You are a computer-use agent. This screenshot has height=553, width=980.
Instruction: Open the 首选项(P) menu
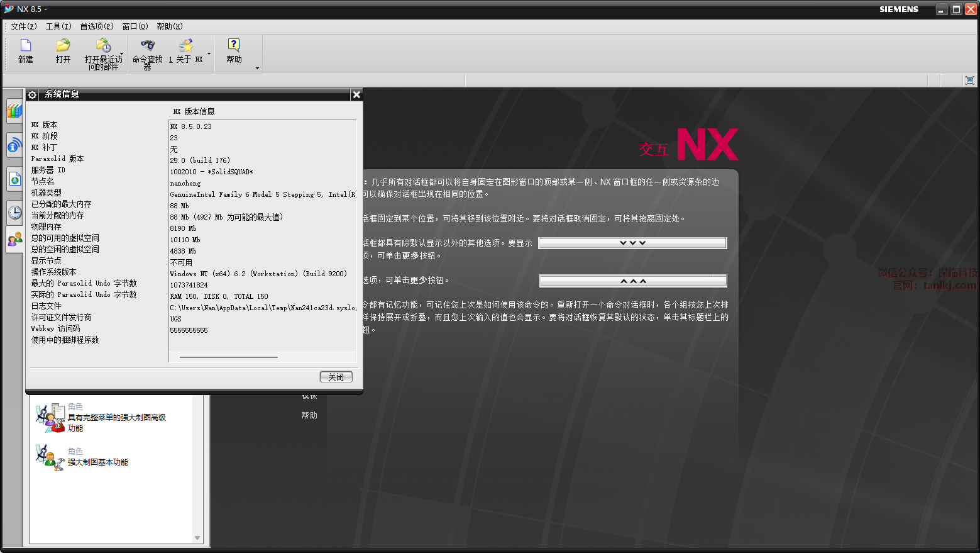96,26
